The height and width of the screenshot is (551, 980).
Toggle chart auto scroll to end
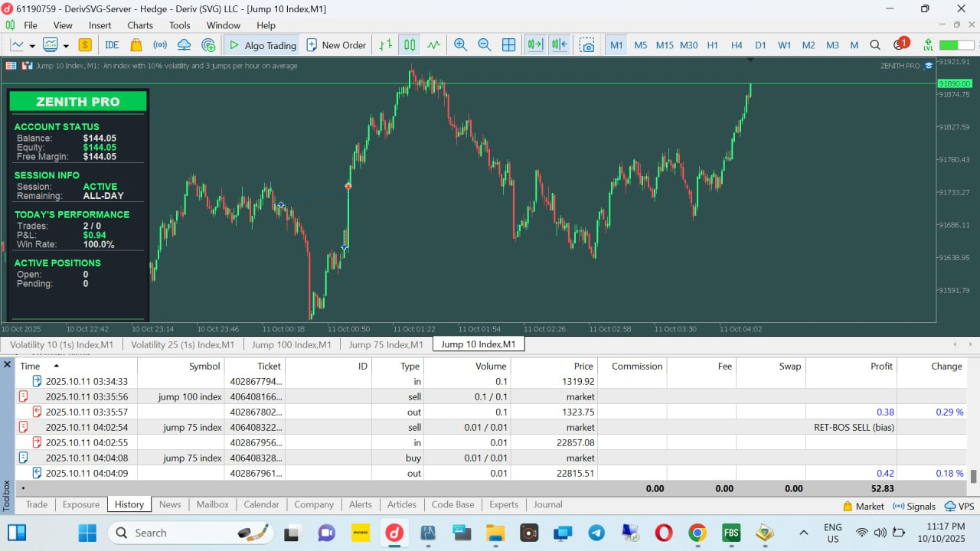click(534, 45)
